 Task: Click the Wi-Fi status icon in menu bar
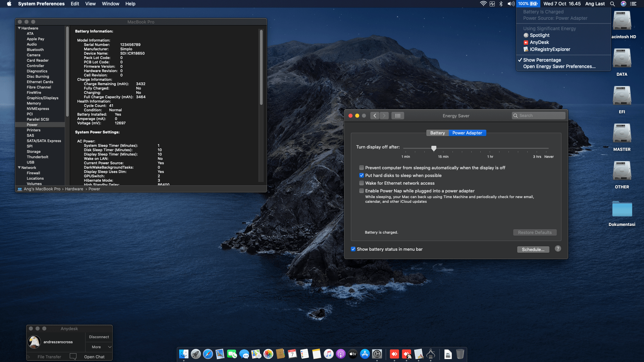[483, 4]
